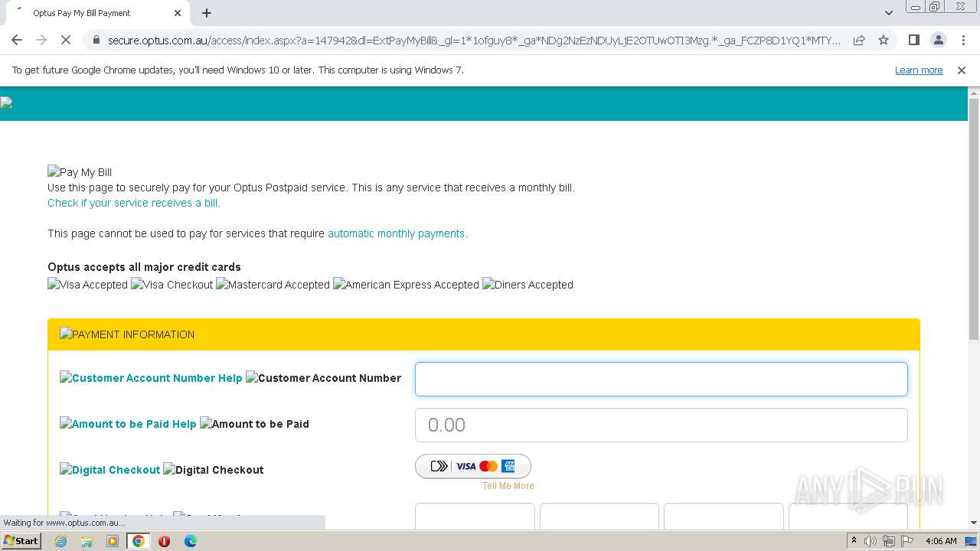The height and width of the screenshot is (551, 980).
Task: Go back to the previous page
Action: click(17, 40)
